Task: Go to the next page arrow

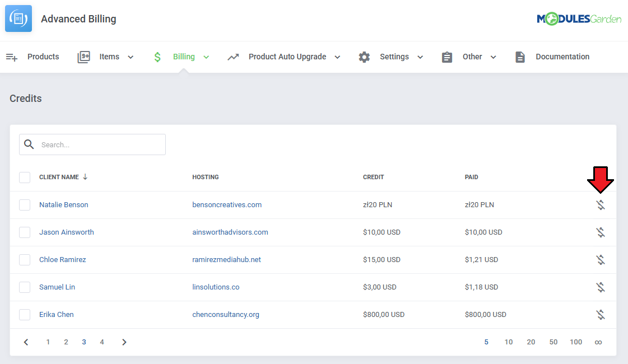Action: click(x=124, y=342)
